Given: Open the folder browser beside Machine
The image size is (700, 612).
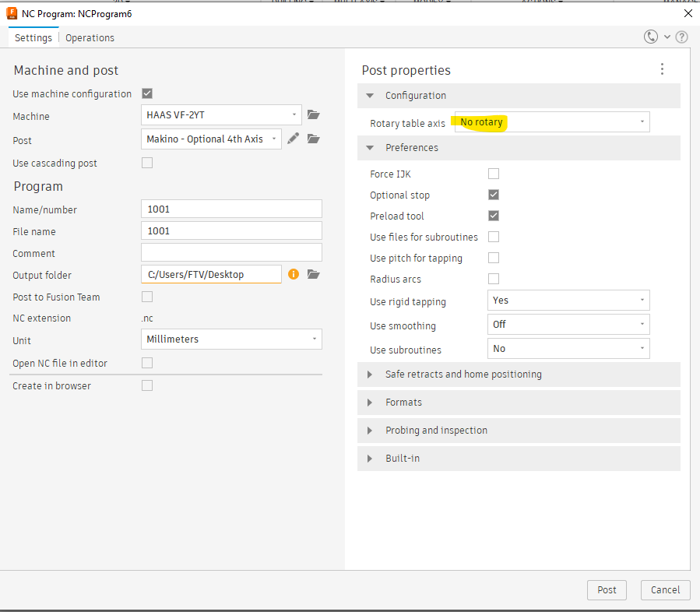Looking at the screenshot, I should [x=314, y=114].
